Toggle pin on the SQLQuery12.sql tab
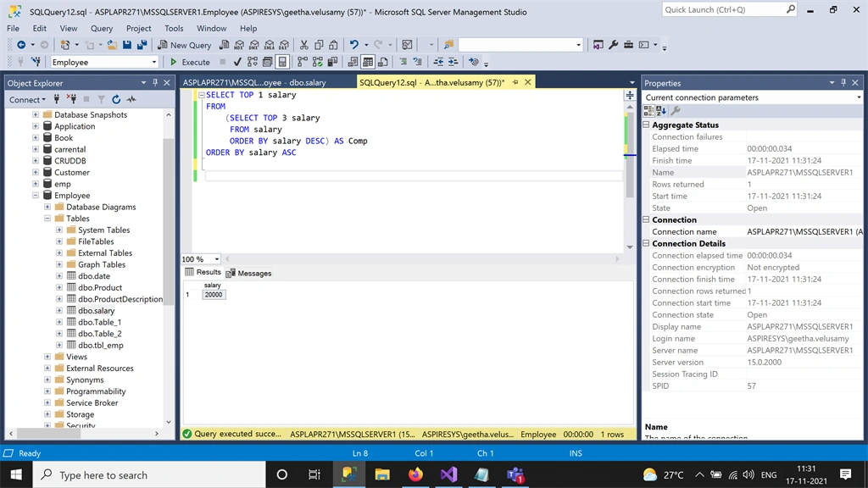Image resolution: width=868 pixels, height=488 pixels. pos(515,82)
